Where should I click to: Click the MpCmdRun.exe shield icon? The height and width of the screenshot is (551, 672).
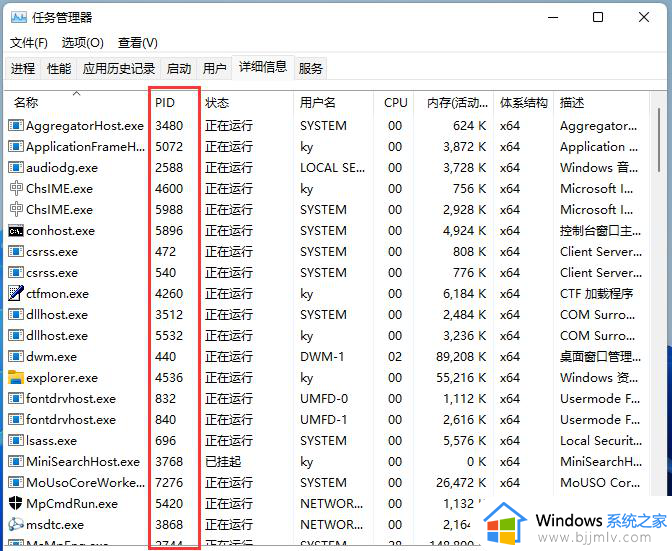(16, 503)
